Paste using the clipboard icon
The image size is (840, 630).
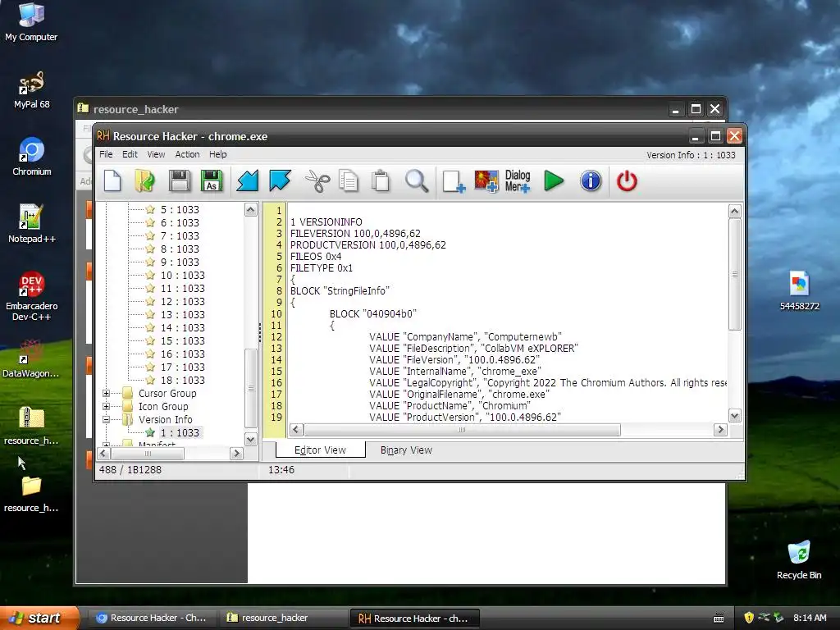tap(381, 180)
